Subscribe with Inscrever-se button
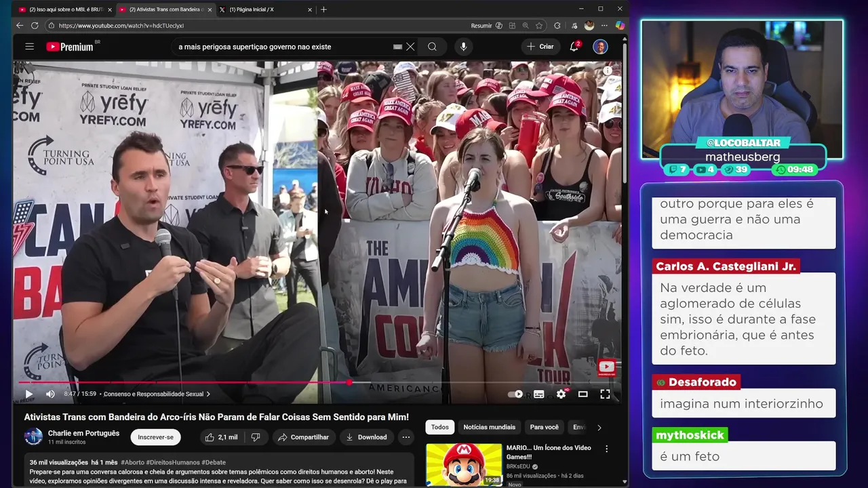This screenshot has height=488, width=868. point(155,437)
